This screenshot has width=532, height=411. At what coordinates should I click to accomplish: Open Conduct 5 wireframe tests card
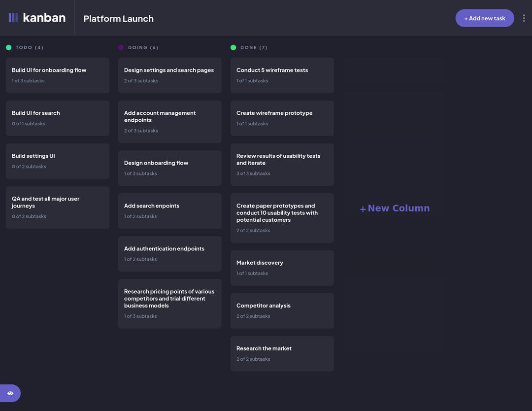point(282,75)
